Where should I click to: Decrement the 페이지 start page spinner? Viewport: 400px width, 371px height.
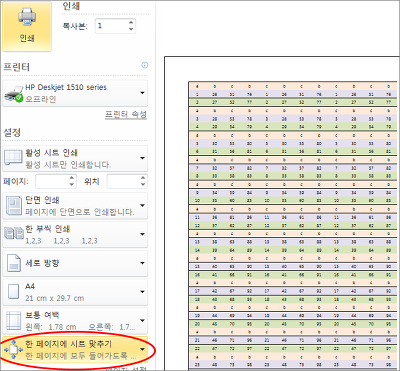(72, 185)
